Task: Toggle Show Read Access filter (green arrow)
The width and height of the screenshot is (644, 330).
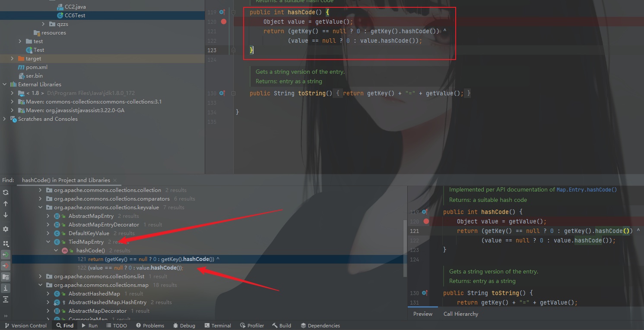Action: click(6, 255)
